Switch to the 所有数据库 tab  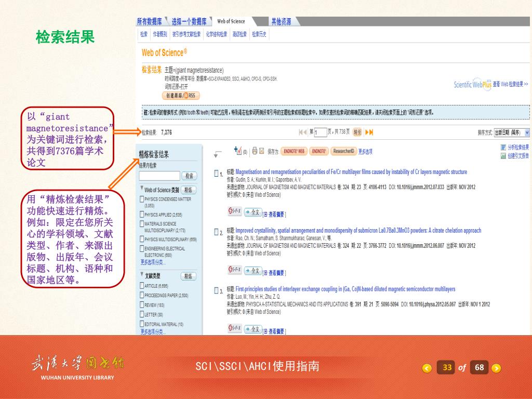point(150,21)
